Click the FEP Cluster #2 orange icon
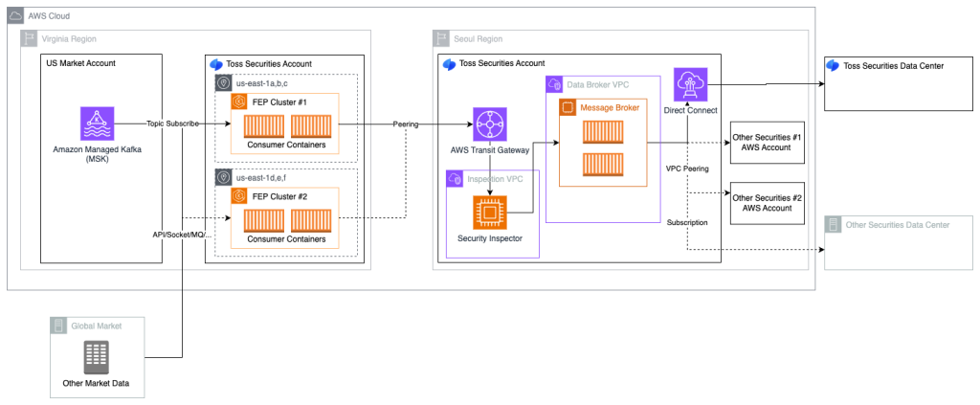 [x=238, y=195]
